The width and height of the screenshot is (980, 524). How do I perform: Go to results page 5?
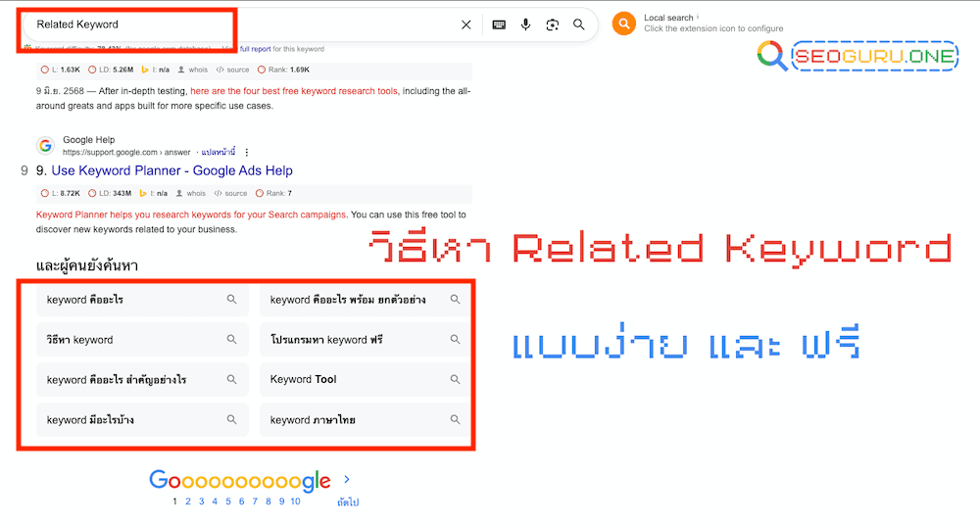pyautogui.click(x=228, y=501)
